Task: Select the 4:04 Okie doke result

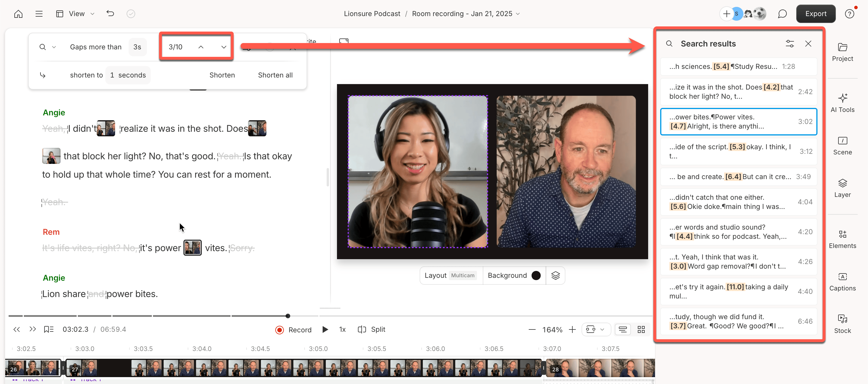Action: [x=738, y=202]
